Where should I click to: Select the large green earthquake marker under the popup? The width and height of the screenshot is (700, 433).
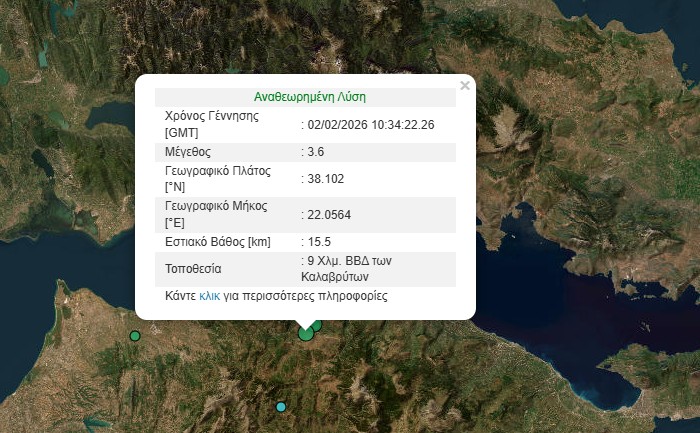(306, 333)
